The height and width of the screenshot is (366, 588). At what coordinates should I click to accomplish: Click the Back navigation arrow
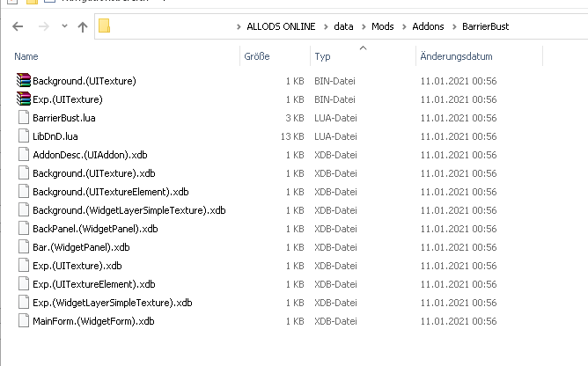tap(18, 26)
